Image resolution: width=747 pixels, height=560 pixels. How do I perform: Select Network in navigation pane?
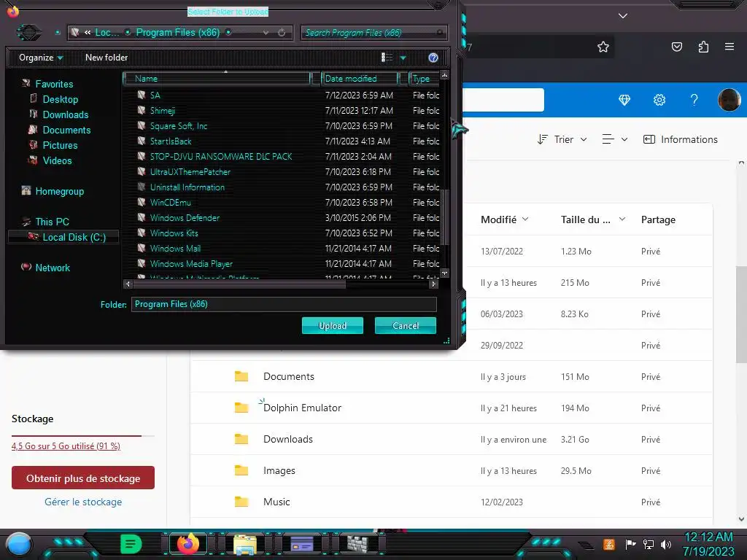click(x=53, y=268)
